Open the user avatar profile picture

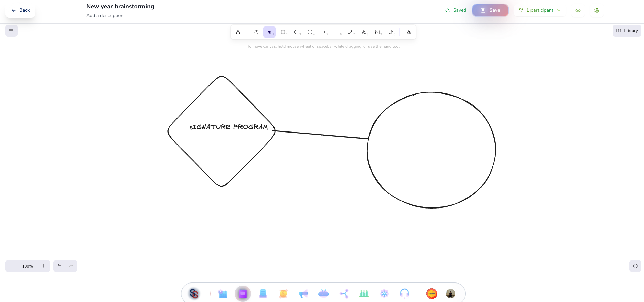[451, 294]
